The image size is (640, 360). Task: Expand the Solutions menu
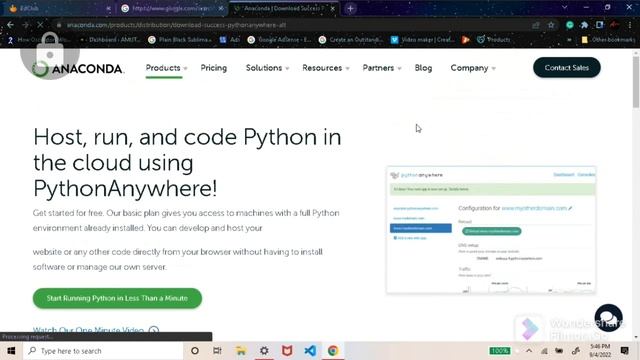267,68
